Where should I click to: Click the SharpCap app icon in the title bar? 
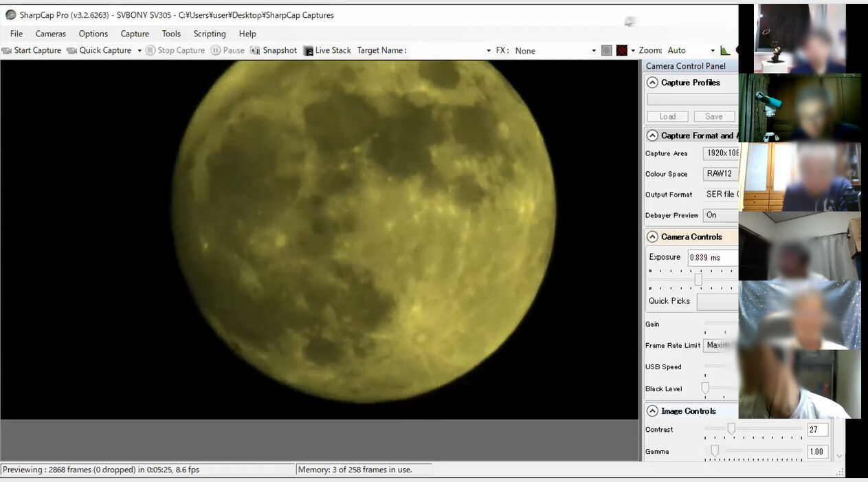tap(10, 14)
